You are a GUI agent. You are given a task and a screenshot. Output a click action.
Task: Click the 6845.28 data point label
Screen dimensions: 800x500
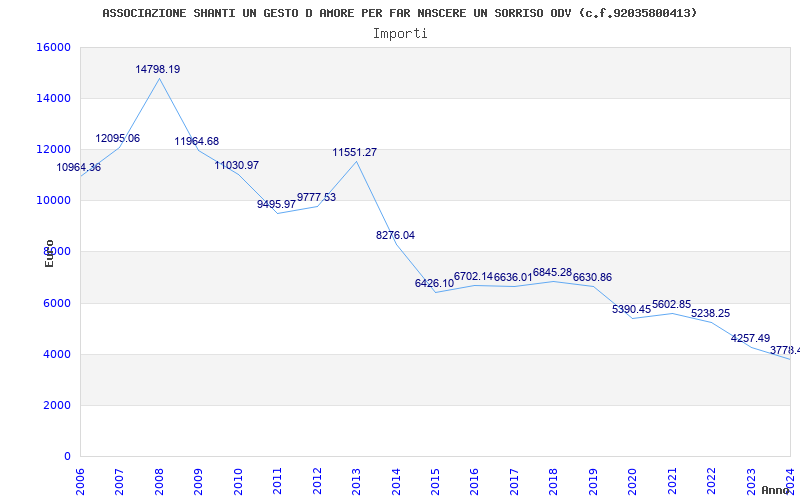pos(552,273)
